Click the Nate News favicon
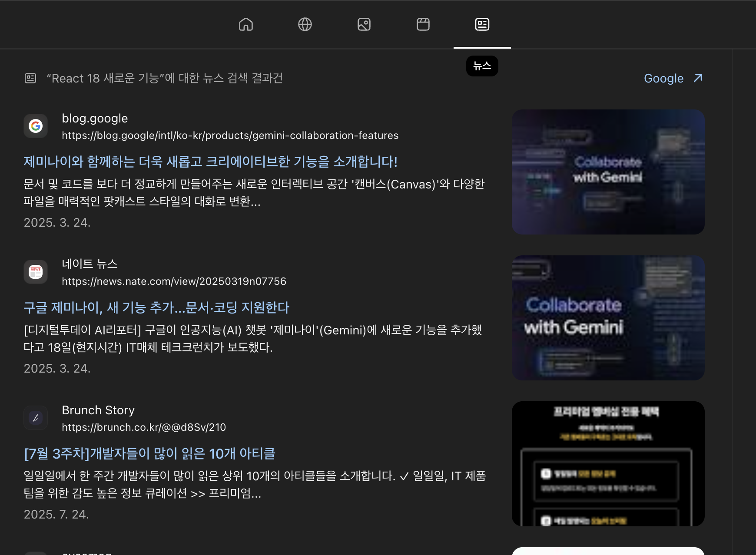756x555 pixels. [x=36, y=272]
